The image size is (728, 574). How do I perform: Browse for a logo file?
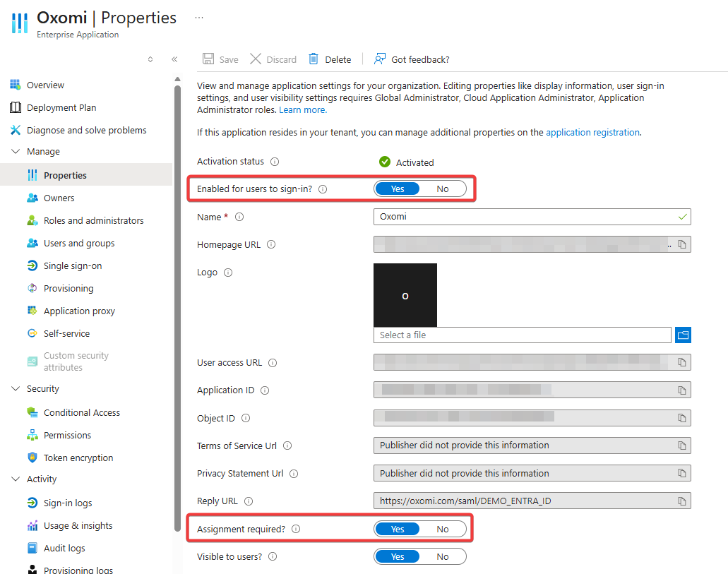[683, 335]
